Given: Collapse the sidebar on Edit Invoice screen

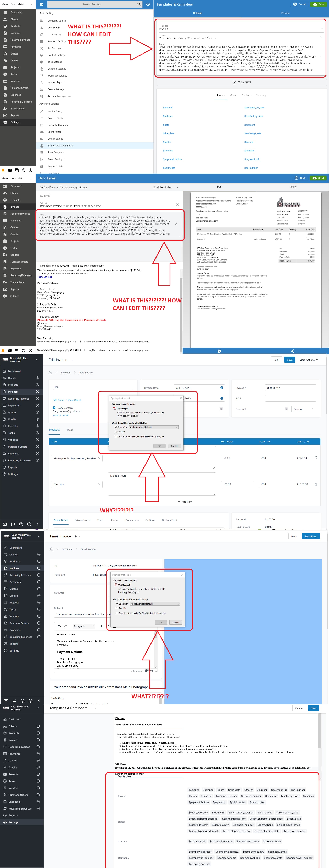Looking at the screenshot, I should pyautogui.click(x=37, y=524).
